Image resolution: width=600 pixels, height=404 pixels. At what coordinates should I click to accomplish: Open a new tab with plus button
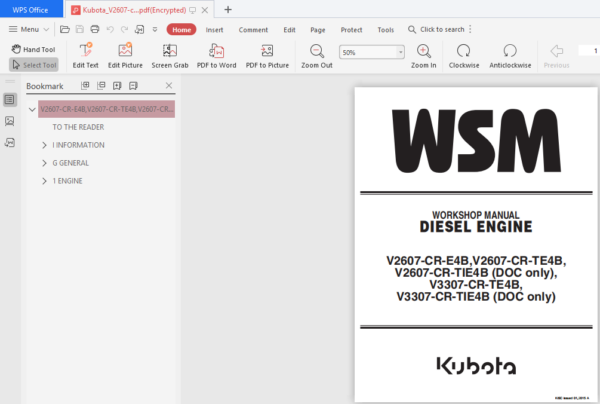pyautogui.click(x=228, y=10)
